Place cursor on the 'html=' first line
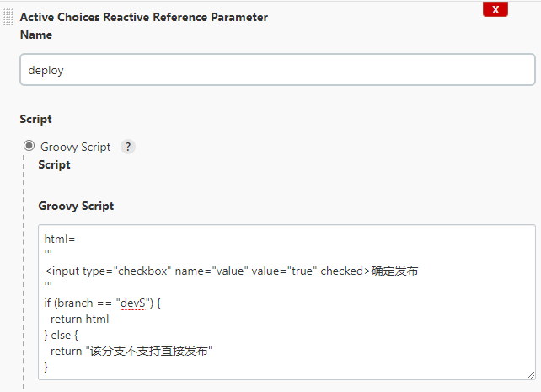Screen dimensions: 541x392 (60, 239)
